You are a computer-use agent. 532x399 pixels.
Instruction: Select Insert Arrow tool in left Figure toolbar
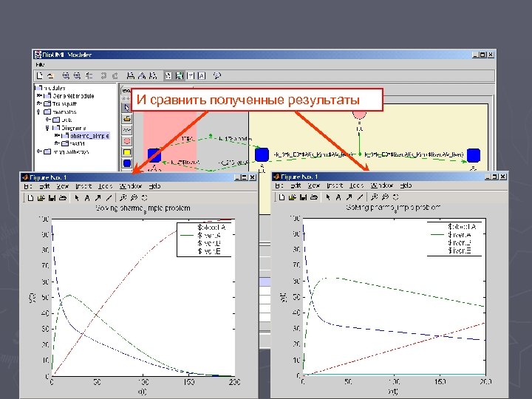coord(98,198)
